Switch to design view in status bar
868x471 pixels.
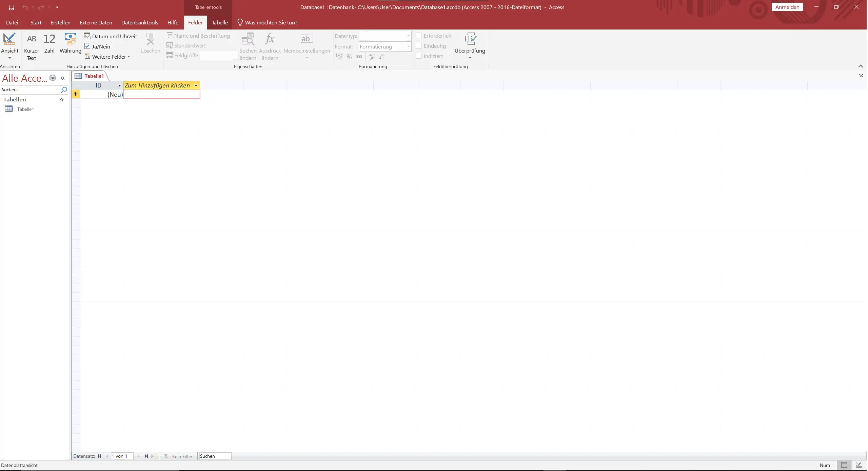coord(858,465)
